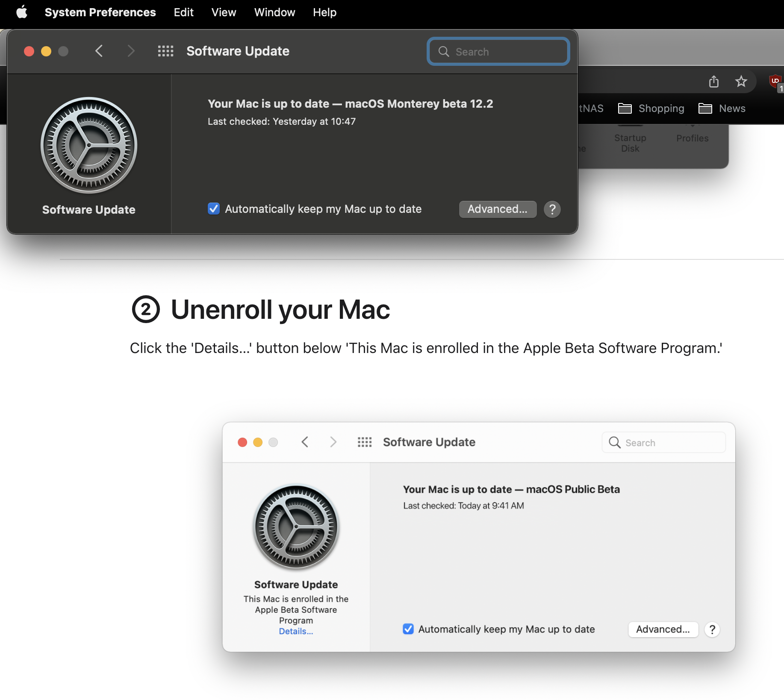Click 'Your Mac is up to date — macOS Public Beta' text
The width and height of the screenshot is (784, 700).
511,489
